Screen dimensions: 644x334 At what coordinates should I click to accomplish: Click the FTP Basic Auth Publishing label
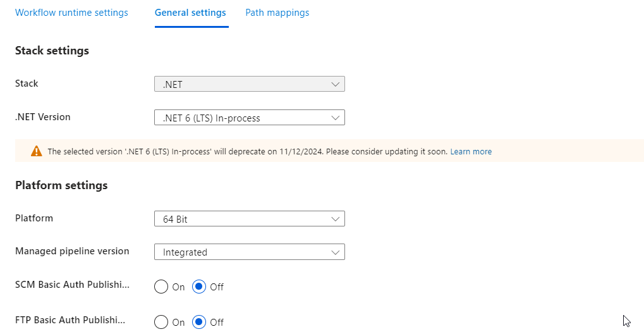pos(70,319)
